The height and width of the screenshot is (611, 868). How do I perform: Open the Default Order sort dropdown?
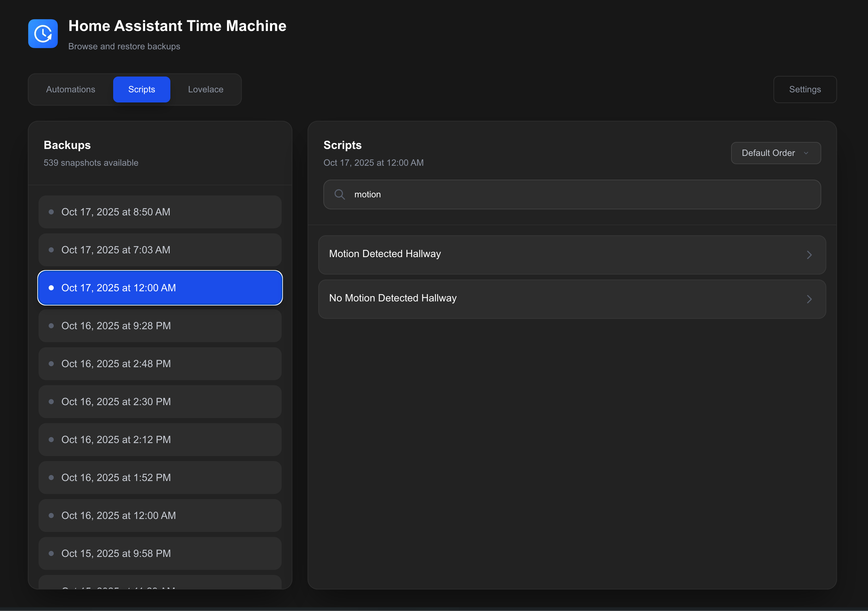tap(775, 153)
